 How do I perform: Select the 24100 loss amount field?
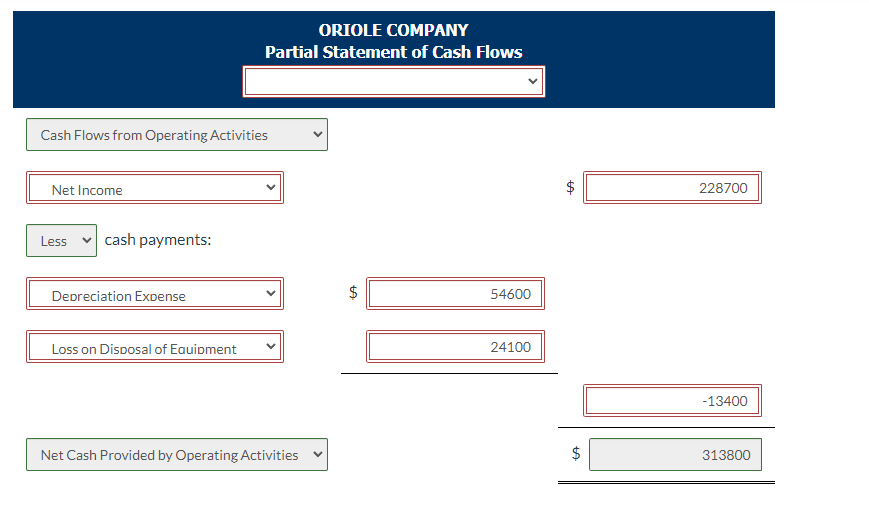pyautogui.click(x=456, y=347)
